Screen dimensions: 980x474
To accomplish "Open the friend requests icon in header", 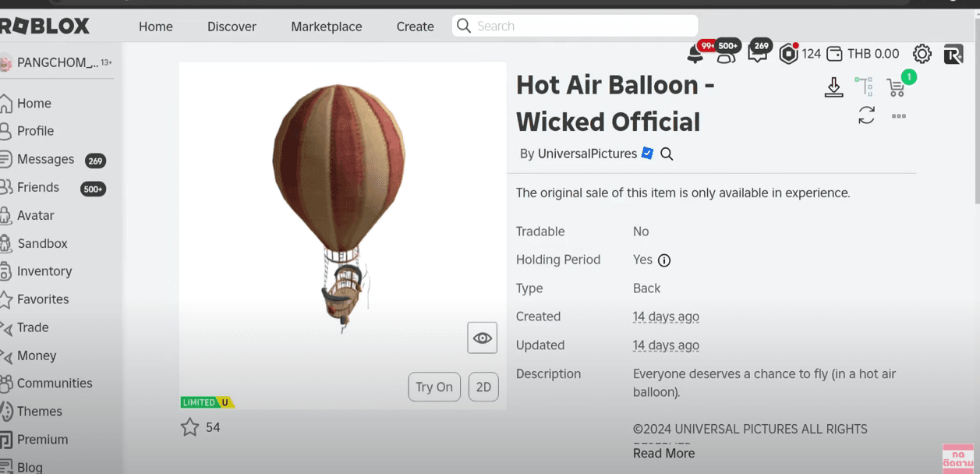I will [x=725, y=53].
